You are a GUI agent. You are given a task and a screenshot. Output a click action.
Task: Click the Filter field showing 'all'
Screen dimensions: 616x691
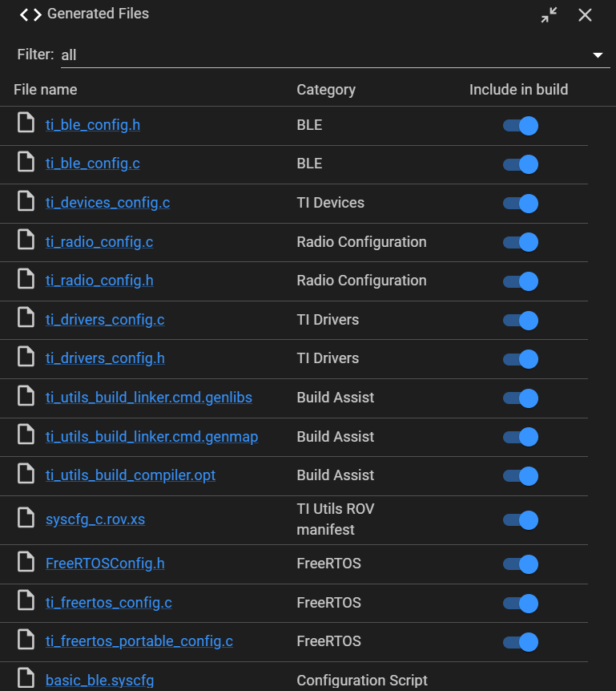coord(320,55)
